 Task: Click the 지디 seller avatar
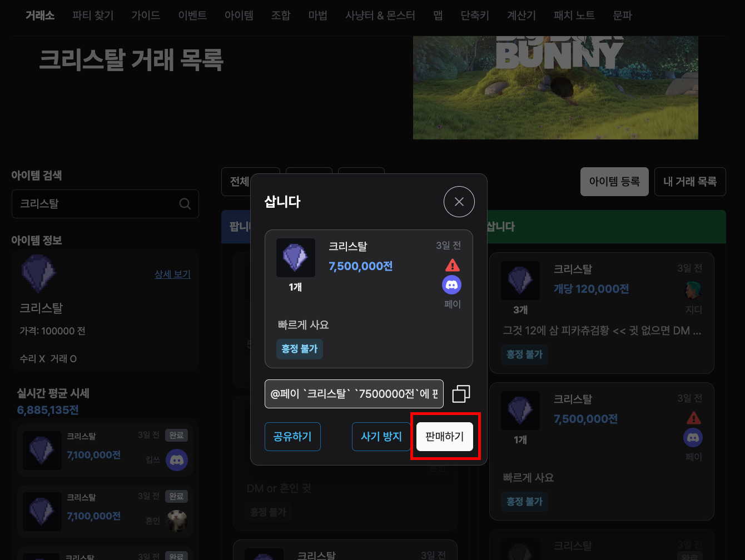click(693, 290)
